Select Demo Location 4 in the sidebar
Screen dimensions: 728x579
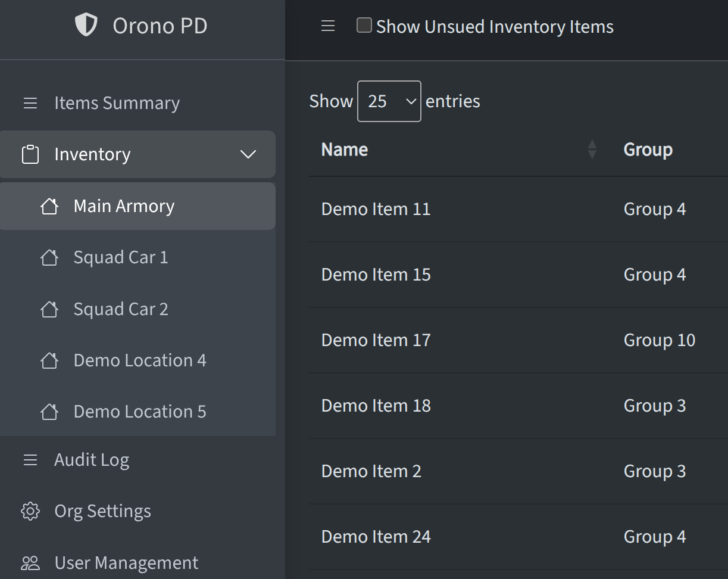coord(140,360)
